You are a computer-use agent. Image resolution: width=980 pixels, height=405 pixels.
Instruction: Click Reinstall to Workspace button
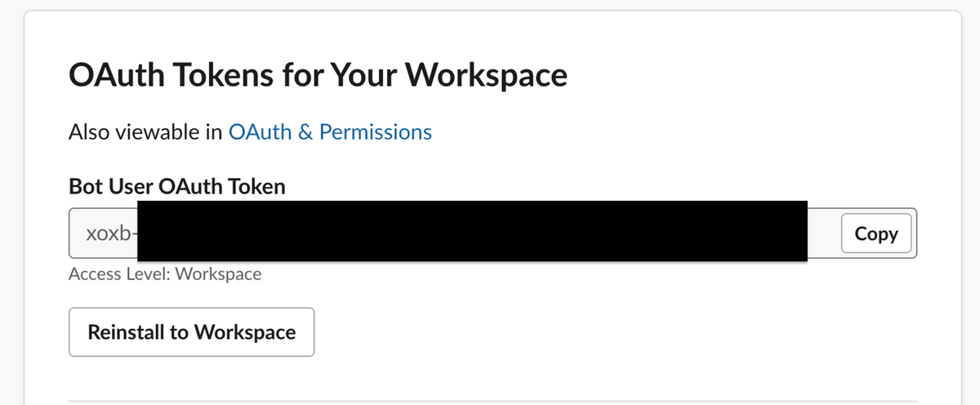(x=192, y=332)
